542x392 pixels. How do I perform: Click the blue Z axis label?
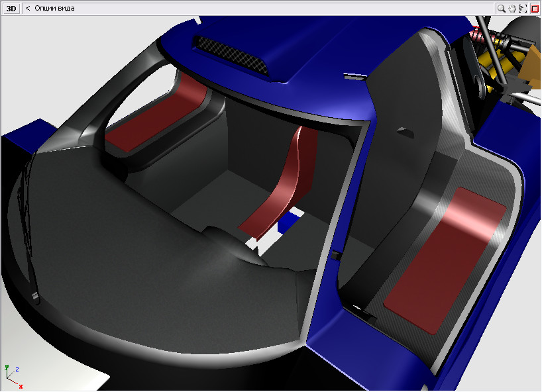(17, 369)
